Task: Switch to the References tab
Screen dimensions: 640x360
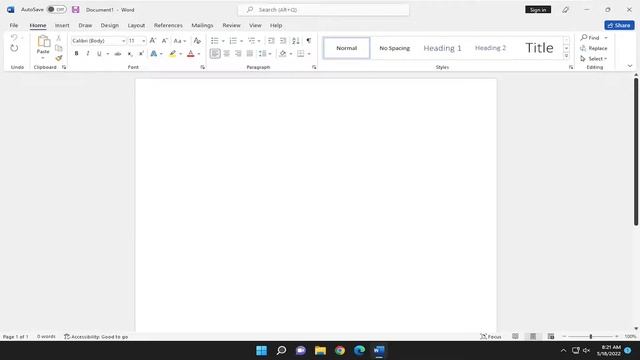Action: [168, 25]
